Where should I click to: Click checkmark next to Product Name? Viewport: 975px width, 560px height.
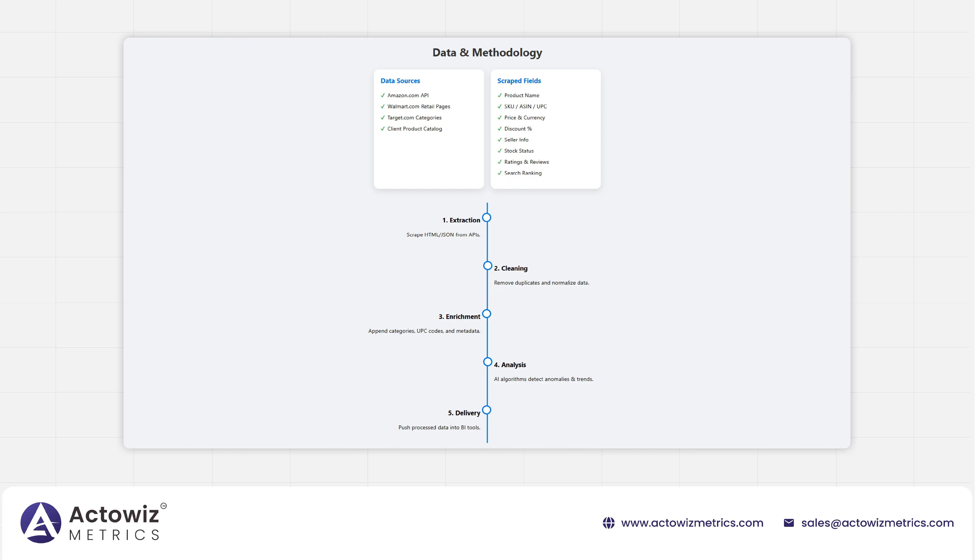499,95
